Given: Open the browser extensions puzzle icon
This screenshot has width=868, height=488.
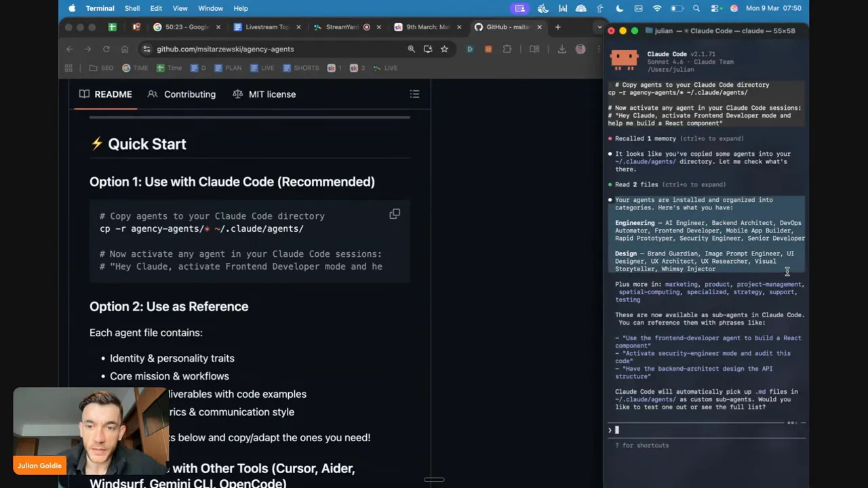Looking at the screenshot, I should (507, 49).
